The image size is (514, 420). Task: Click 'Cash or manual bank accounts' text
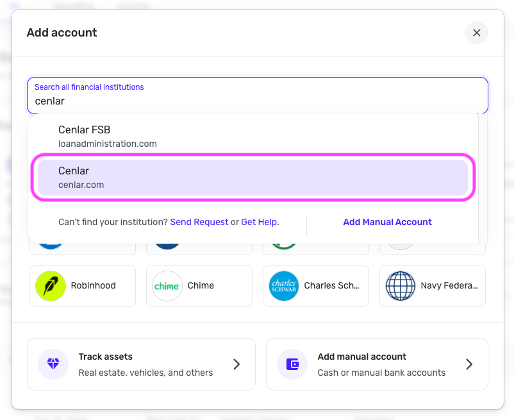pyautogui.click(x=381, y=373)
